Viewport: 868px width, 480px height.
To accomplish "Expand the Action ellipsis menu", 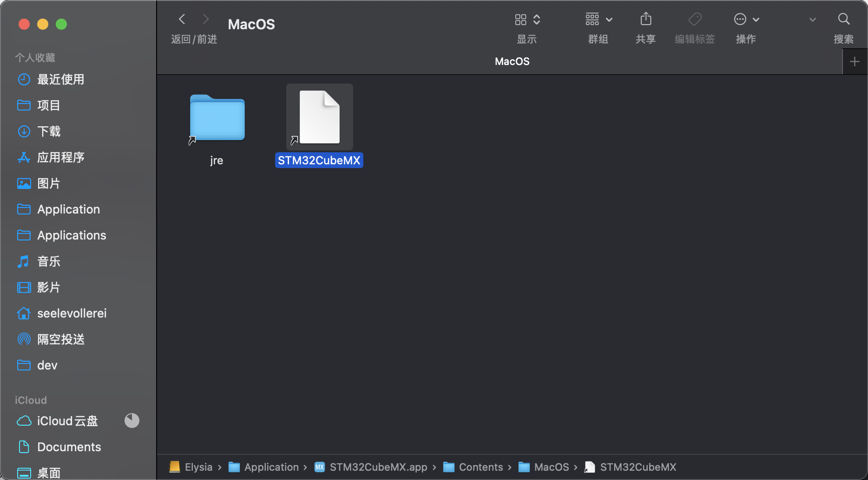I will point(746,19).
